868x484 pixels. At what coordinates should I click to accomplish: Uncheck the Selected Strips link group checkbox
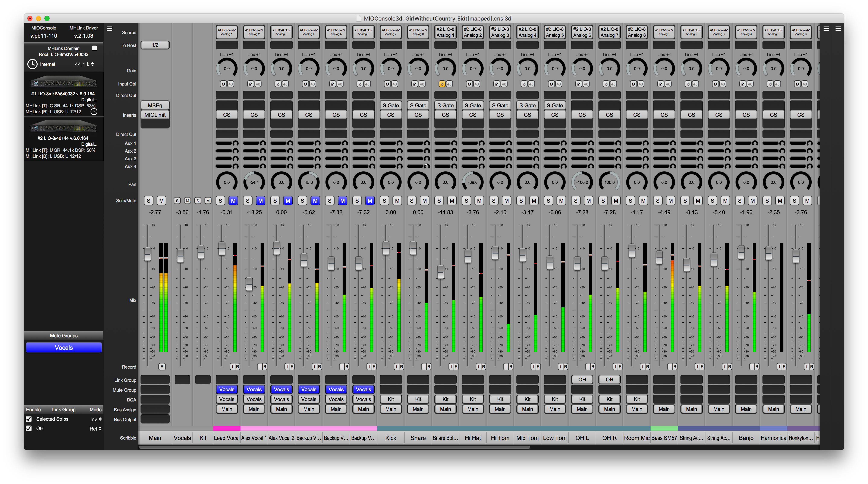click(29, 419)
